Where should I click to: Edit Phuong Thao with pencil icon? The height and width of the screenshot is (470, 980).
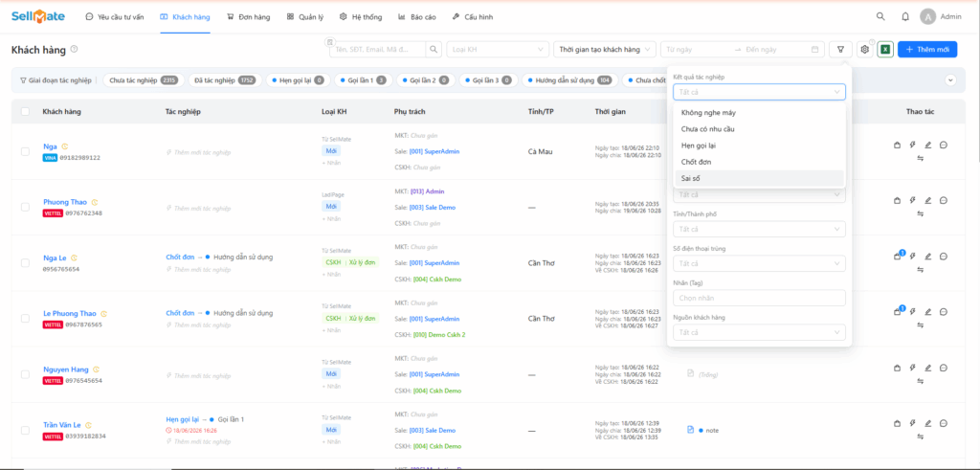(x=928, y=201)
